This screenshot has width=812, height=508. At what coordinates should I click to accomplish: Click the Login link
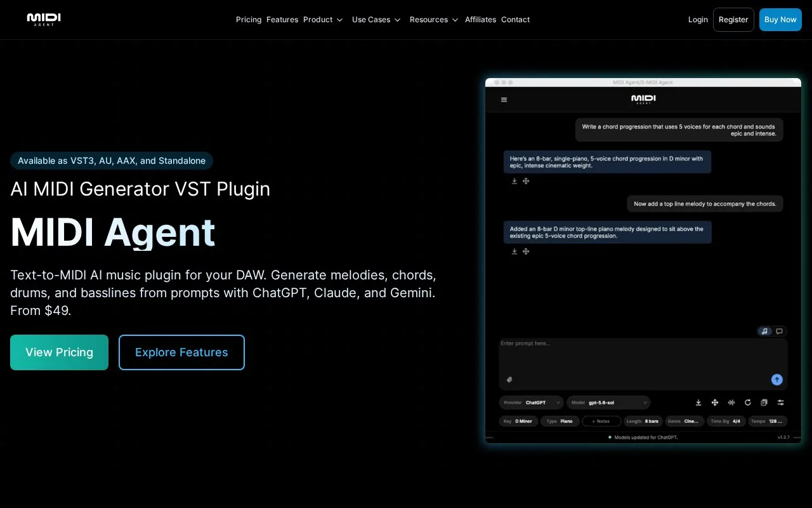coord(698,20)
